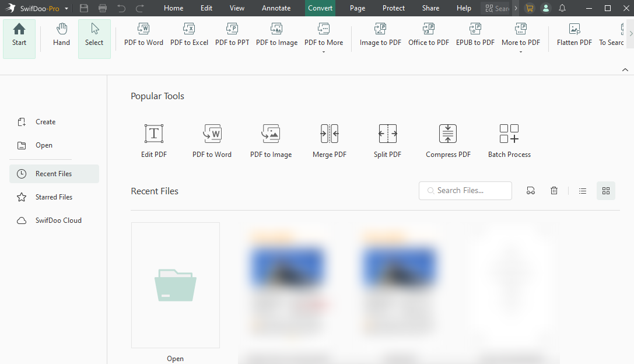Delete selected recent files
Screen dimensions: 634x364
pos(554,190)
